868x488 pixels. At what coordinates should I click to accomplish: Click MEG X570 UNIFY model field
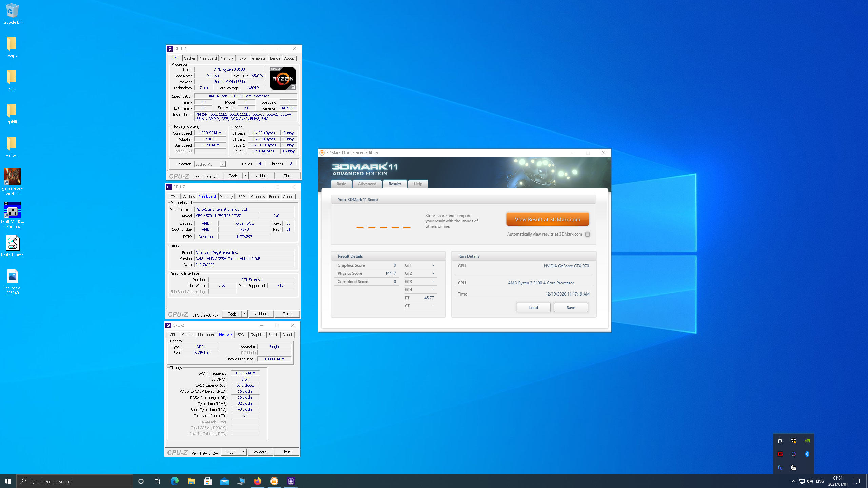226,216
